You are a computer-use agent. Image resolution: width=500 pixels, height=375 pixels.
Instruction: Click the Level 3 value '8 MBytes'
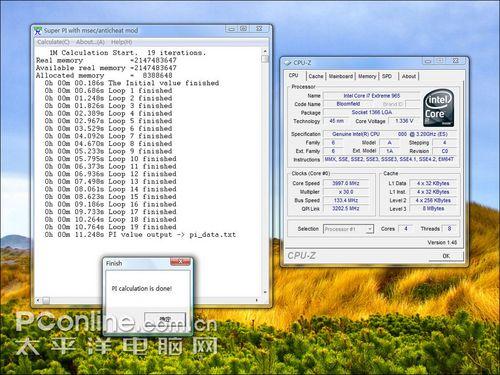pyautogui.click(x=433, y=208)
